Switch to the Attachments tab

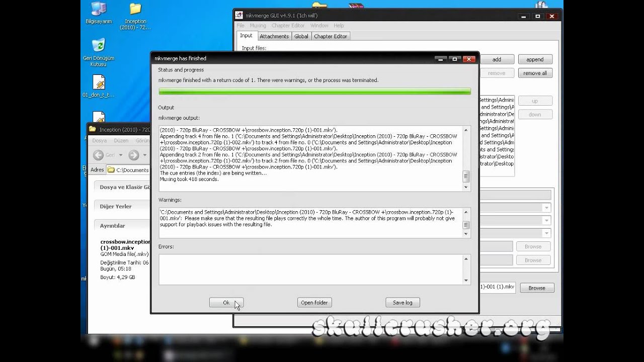coord(274,36)
